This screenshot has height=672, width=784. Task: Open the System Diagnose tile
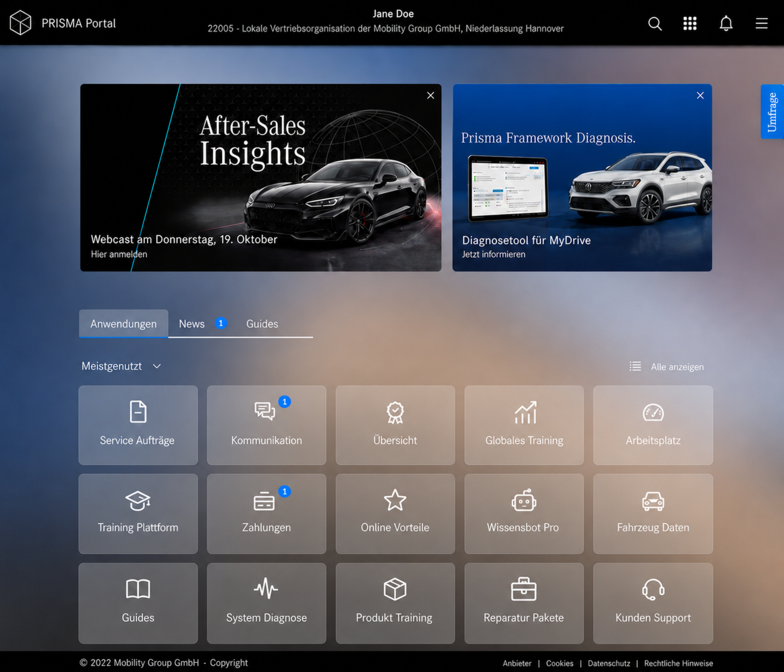point(266,603)
